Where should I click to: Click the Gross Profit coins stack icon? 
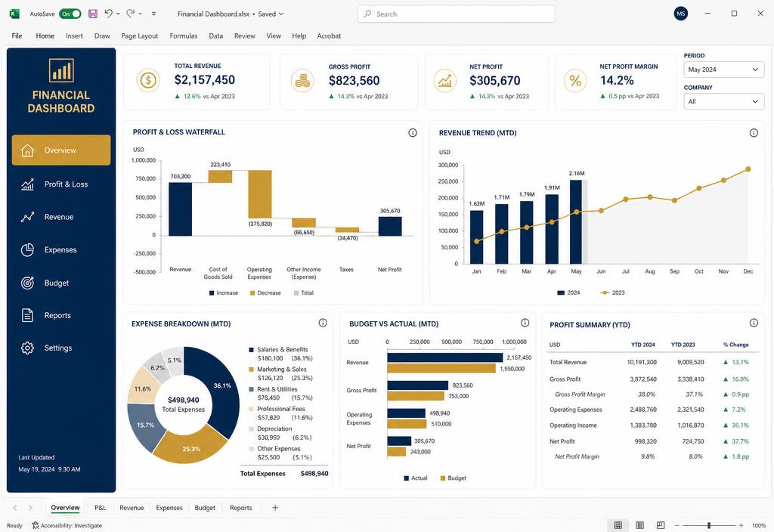click(302, 80)
